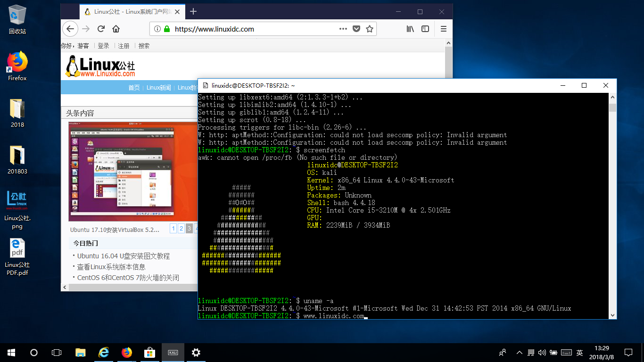Click 搜索 search link
The height and width of the screenshot is (362, 644).
click(x=144, y=46)
